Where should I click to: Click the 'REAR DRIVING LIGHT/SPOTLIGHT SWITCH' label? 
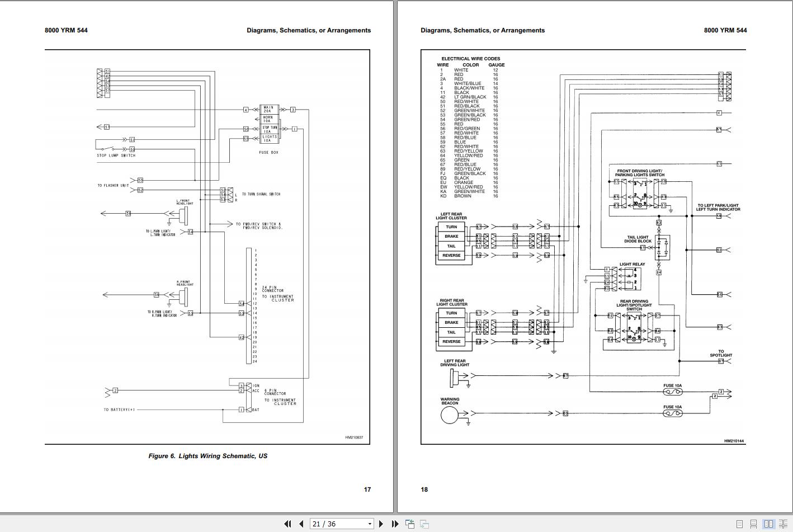click(634, 305)
